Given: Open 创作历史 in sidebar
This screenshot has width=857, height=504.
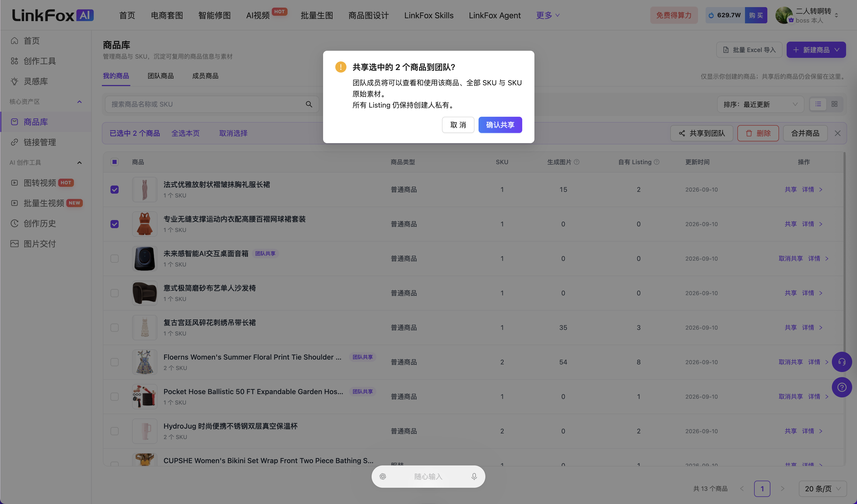Looking at the screenshot, I should pyautogui.click(x=45, y=223).
